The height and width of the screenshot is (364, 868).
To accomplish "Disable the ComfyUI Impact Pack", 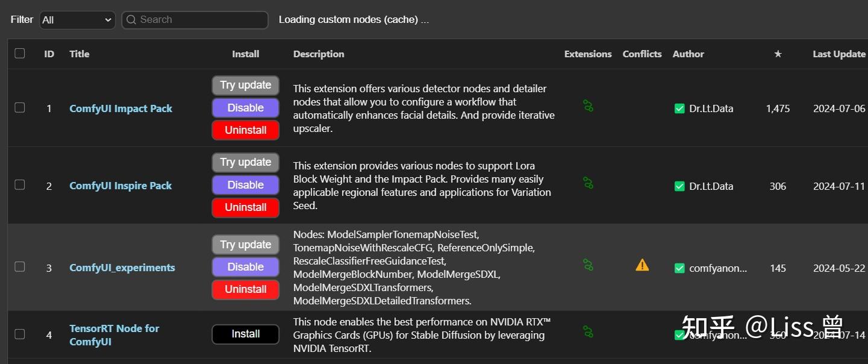I will (245, 108).
